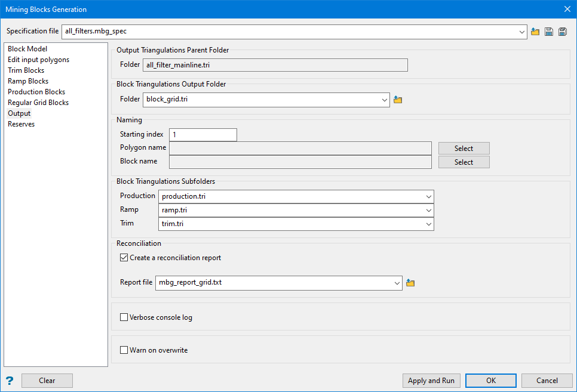The height and width of the screenshot is (392, 577).
Task: Open the Production subfolder dropdown
Action: click(x=429, y=196)
